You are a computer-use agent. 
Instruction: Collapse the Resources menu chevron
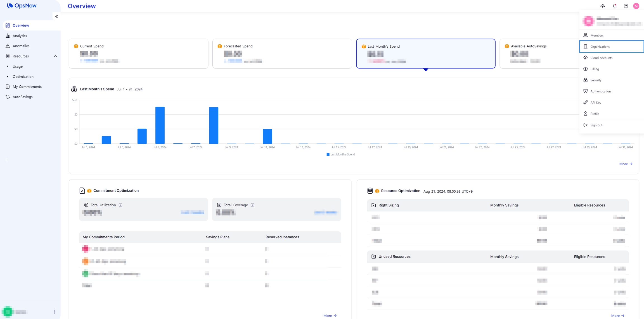[x=55, y=56]
